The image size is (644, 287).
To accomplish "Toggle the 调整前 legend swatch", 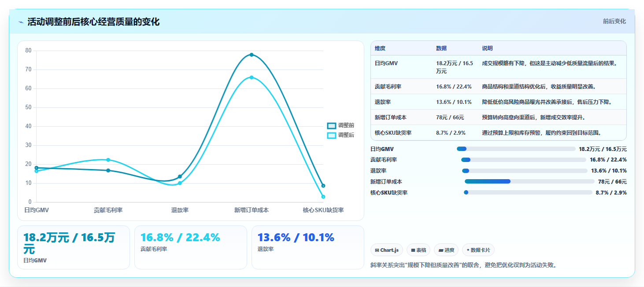I will coord(331,126).
